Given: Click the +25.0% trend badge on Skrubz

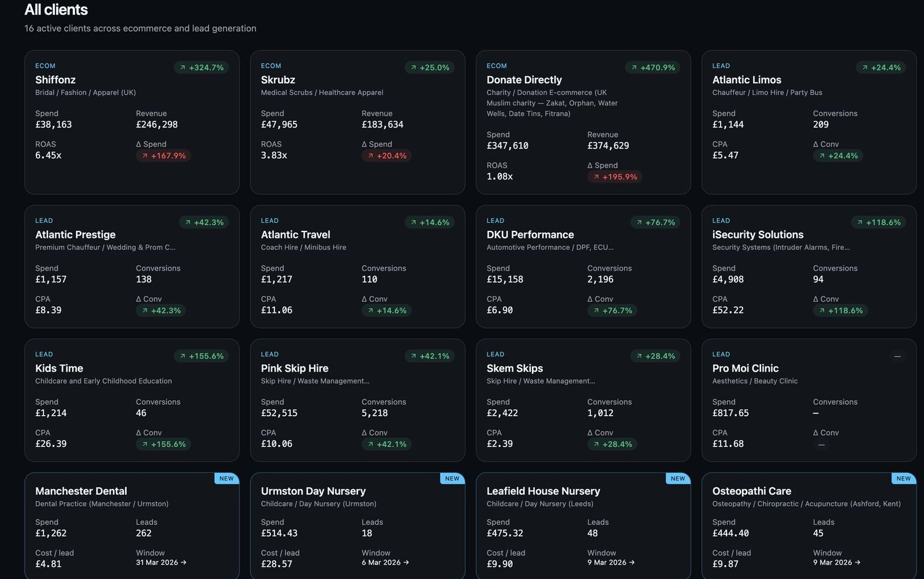Looking at the screenshot, I should click(x=430, y=68).
